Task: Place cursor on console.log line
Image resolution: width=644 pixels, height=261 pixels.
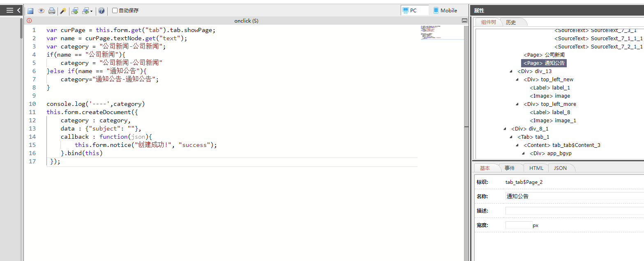Action: point(96,104)
